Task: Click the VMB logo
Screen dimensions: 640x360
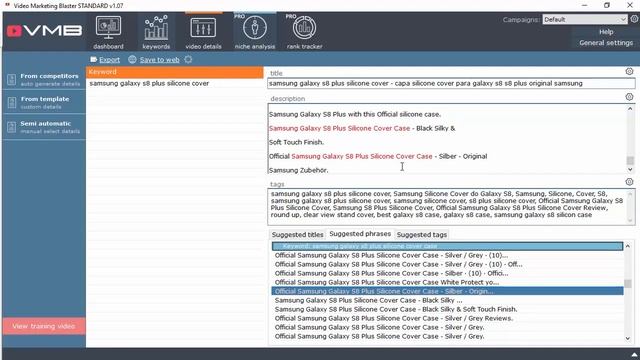Action: 44,31
